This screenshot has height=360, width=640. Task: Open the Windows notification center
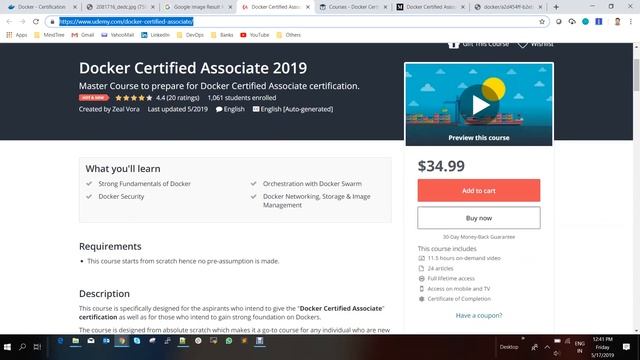pyautogui.click(x=626, y=347)
